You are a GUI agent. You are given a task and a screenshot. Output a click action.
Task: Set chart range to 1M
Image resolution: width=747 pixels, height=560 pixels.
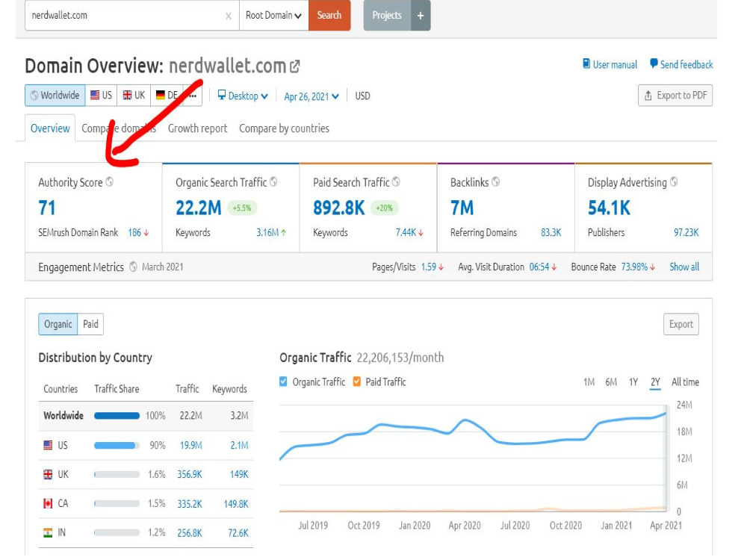[x=589, y=382]
